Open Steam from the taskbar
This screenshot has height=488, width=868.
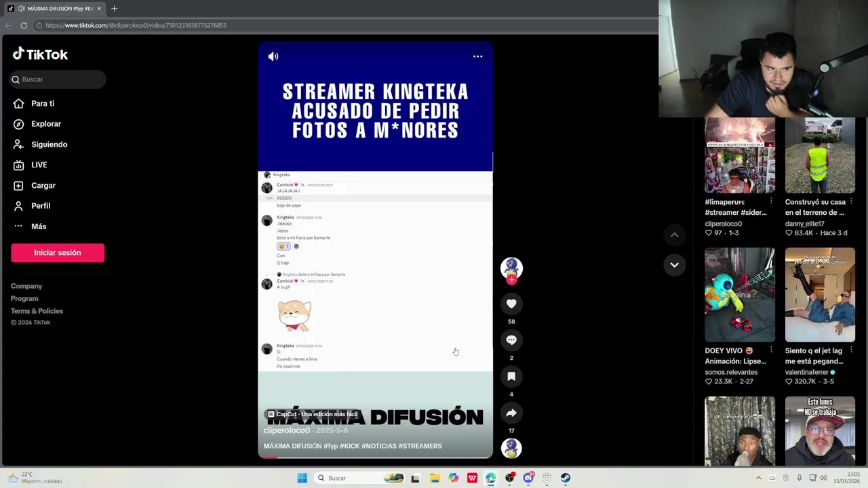pos(565,478)
